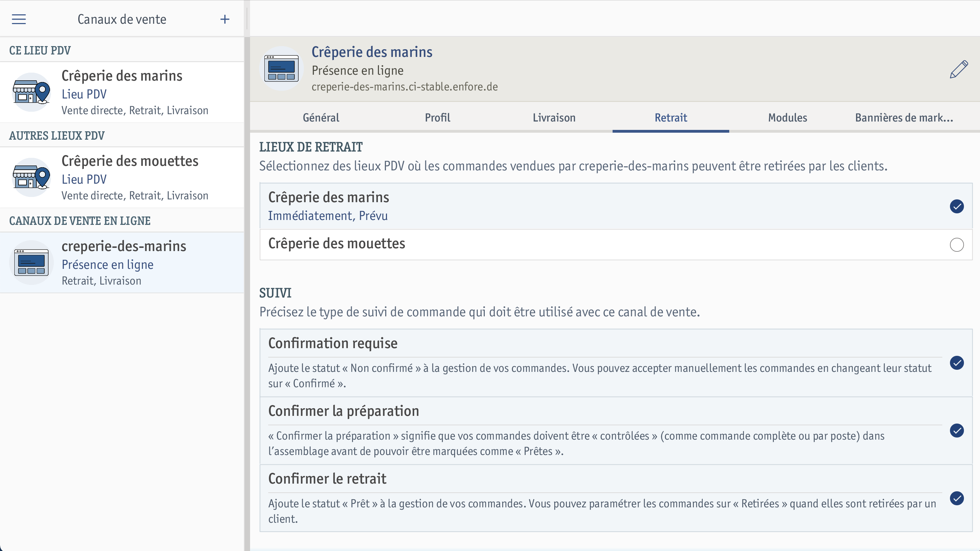Select Crêperie des mouettes pickup location
Screen dimensions: 980x551
tap(956, 244)
